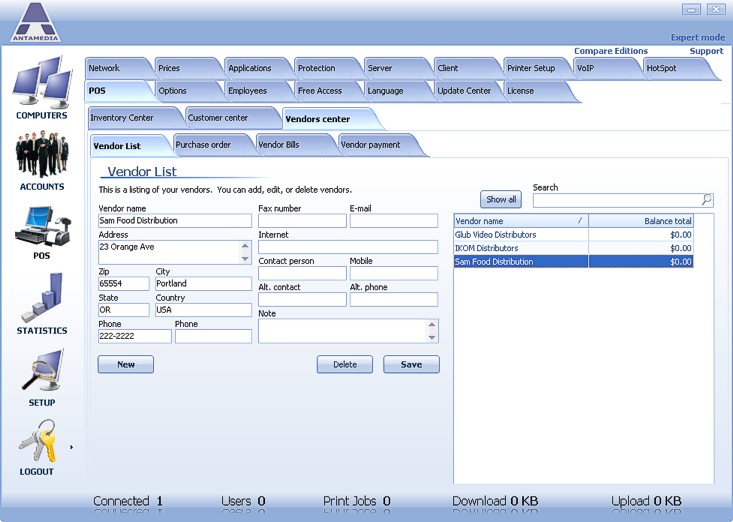Select the Sam Food Distribution row
The image size is (733, 522).
click(x=574, y=262)
